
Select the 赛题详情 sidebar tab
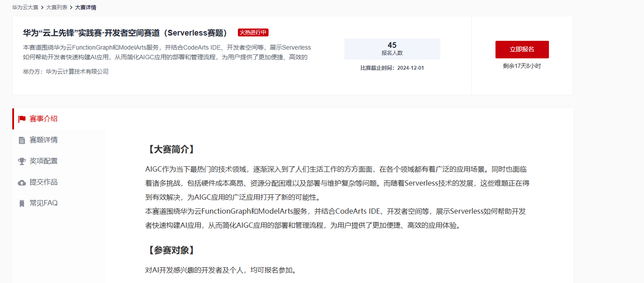click(x=59, y=140)
